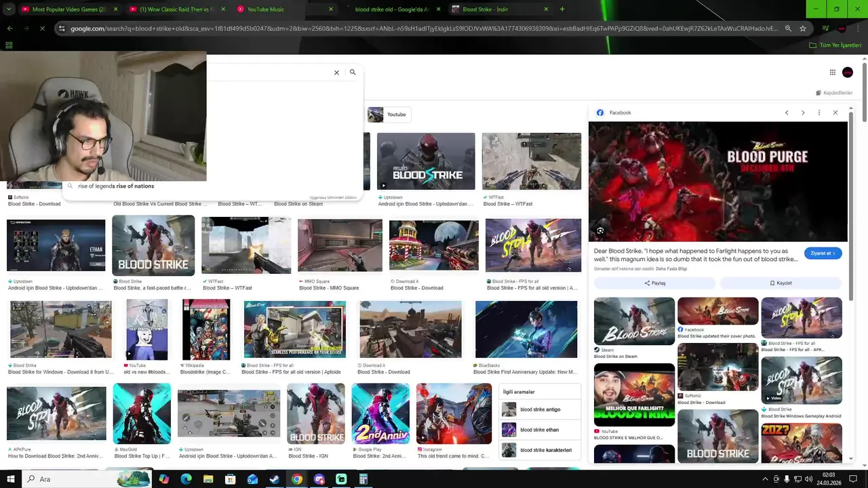This screenshot has width=868, height=488.
Task: Open the Google apps grid
Action: coord(833,73)
